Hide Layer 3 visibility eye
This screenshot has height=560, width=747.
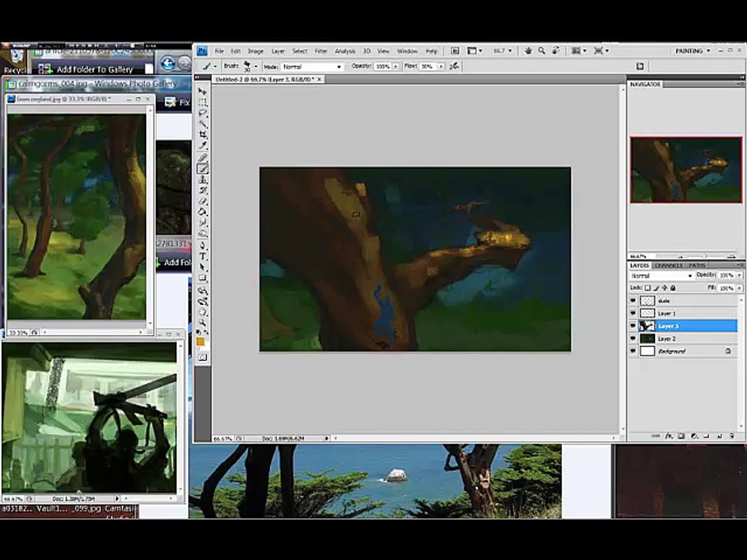click(633, 326)
